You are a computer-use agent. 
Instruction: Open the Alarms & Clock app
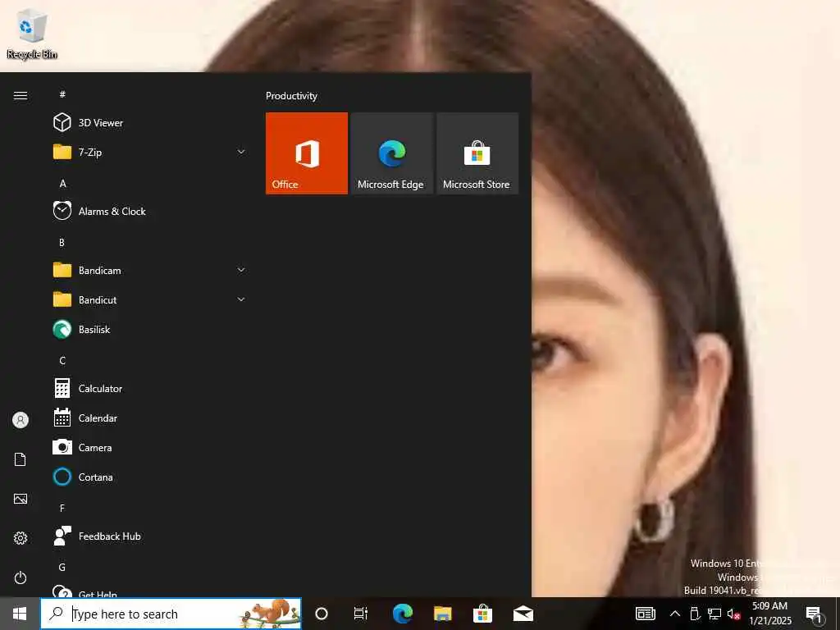pyautogui.click(x=150, y=211)
